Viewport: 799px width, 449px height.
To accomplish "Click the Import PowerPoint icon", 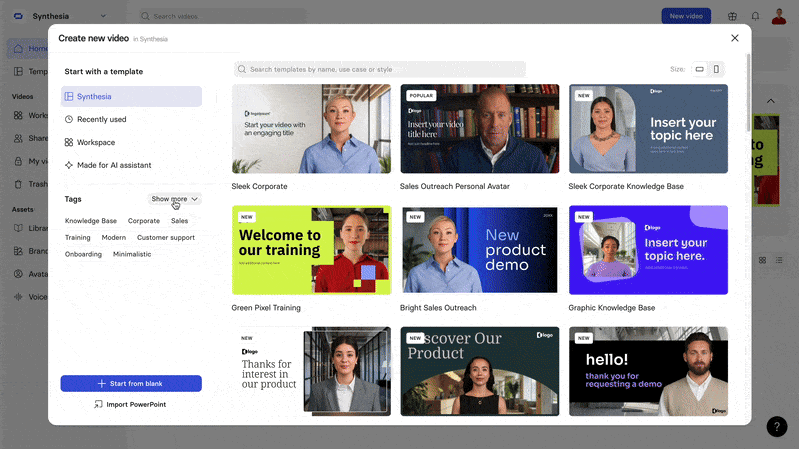I will click(x=98, y=404).
